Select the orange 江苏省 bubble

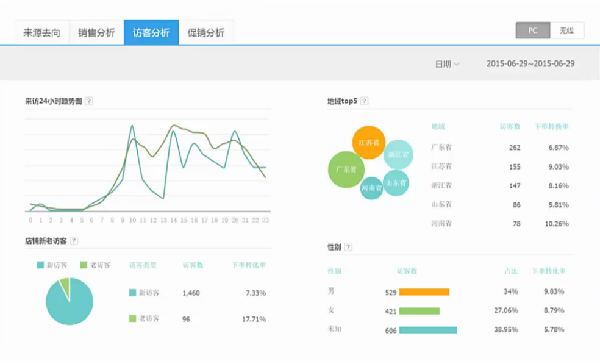click(x=368, y=143)
